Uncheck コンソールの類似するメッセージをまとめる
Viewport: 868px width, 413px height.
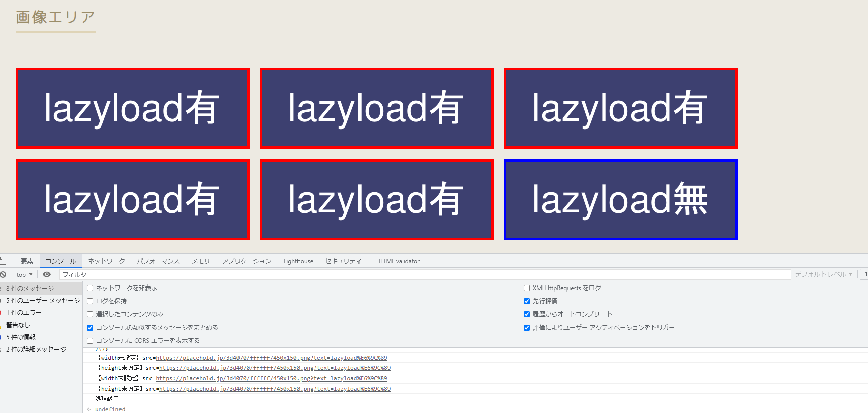(90, 328)
